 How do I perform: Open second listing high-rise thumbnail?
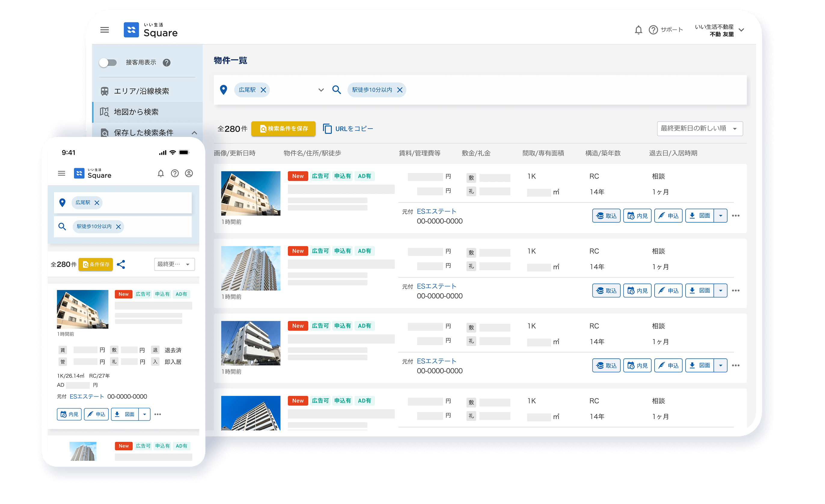(250, 269)
